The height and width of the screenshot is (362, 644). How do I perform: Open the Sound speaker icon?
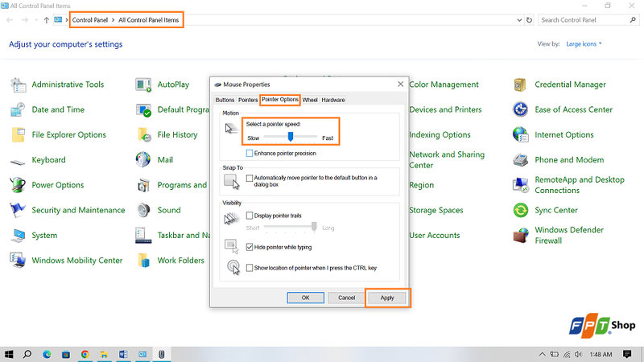(143, 210)
